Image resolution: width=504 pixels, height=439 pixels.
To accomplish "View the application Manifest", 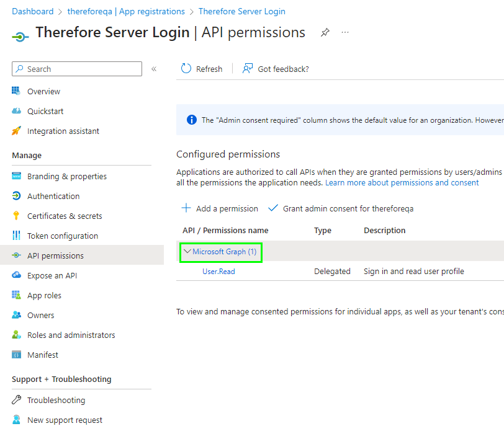I will pos(41,355).
